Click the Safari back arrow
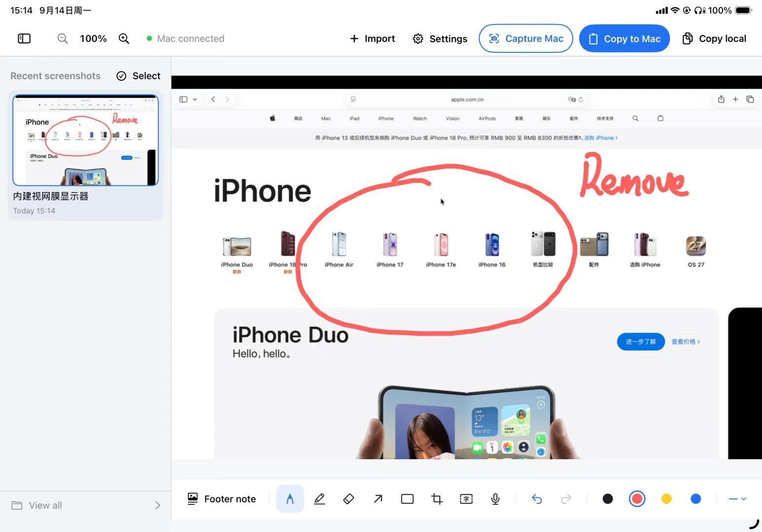The image size is (762, 532). pos(213,99)
